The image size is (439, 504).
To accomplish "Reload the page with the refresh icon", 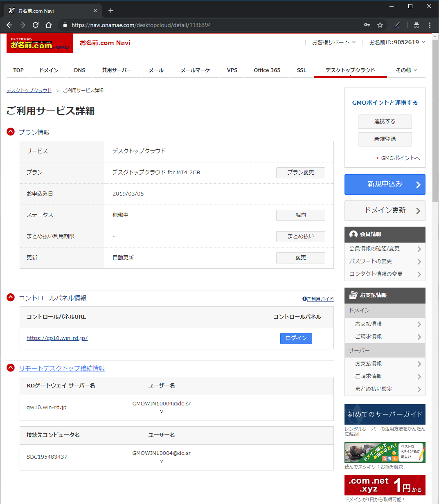I will pyautogui.click(x=36, y=25).
